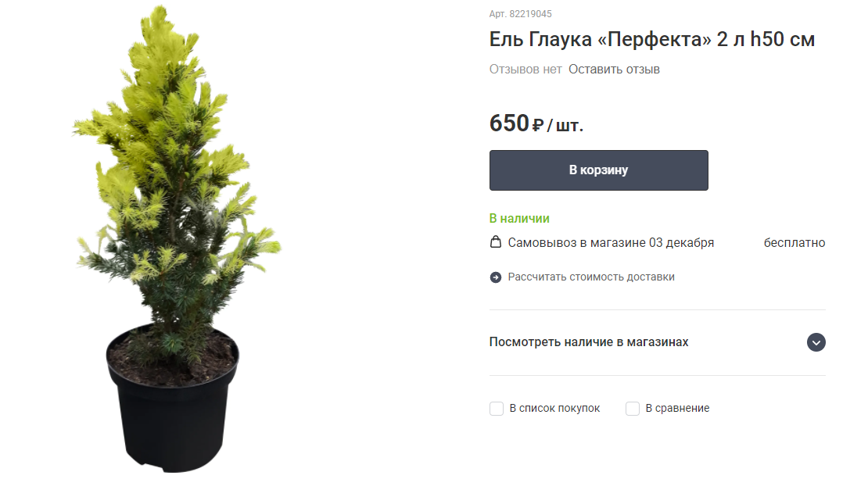Click the black plant pot in photo

[x=173, y=399]
